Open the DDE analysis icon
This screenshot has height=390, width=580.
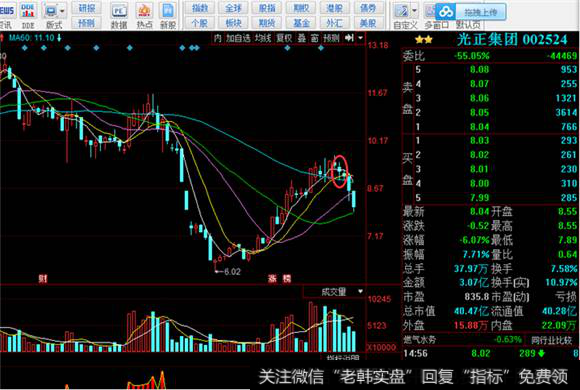(x=28, y=11)
